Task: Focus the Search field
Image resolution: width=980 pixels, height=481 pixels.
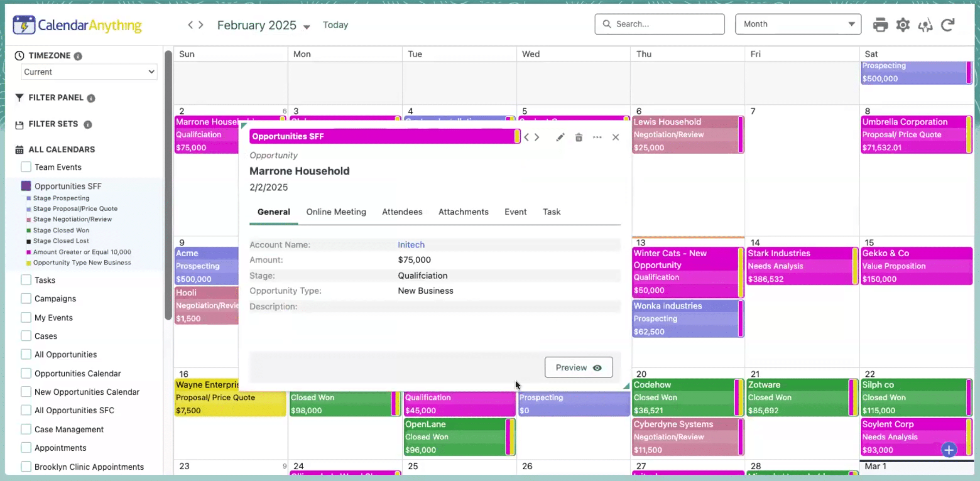Action: point(659,24)
